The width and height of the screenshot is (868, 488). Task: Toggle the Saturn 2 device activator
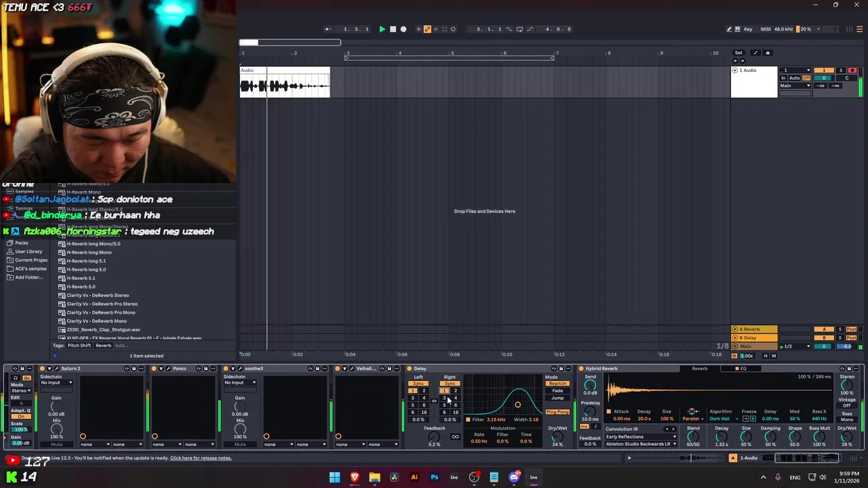(42, 369)
